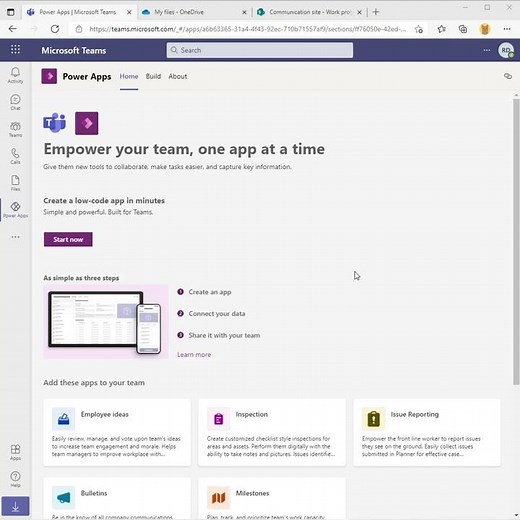Open the Milestones card title
This screenshot has width=520, height=520.
coord(252,493)
